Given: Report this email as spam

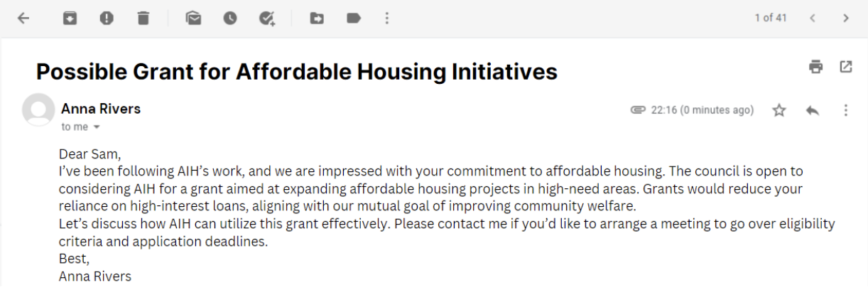Looking at the screenshot, I should (107, 18).
